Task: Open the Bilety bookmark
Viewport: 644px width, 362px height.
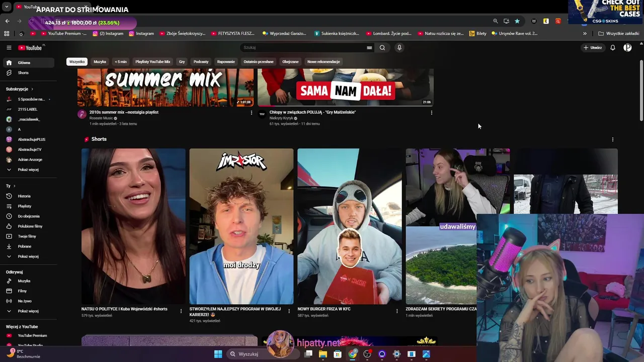Action: pyautogui.click(x=477, y=34)
